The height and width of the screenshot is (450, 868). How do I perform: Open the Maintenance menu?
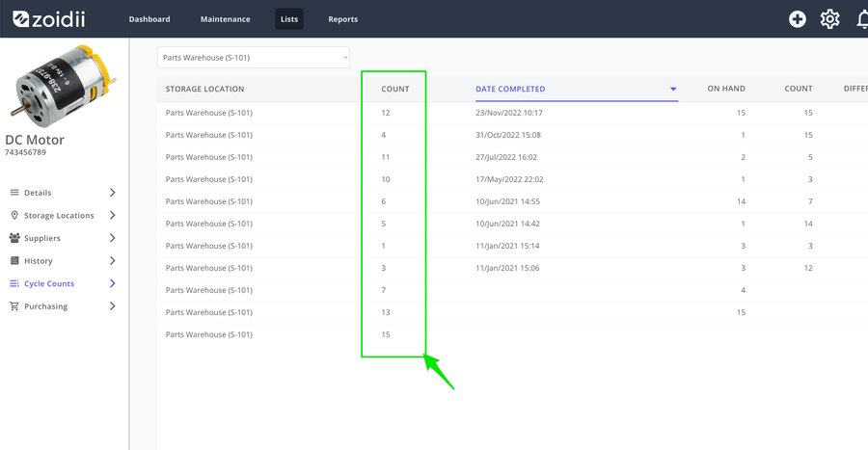coord(226,19)
